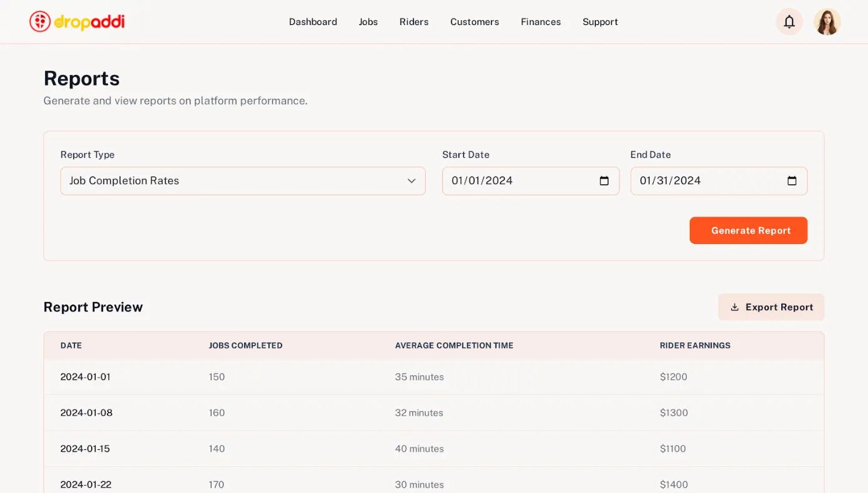
Task: Open the Support nav item
Action: point(600,22)
